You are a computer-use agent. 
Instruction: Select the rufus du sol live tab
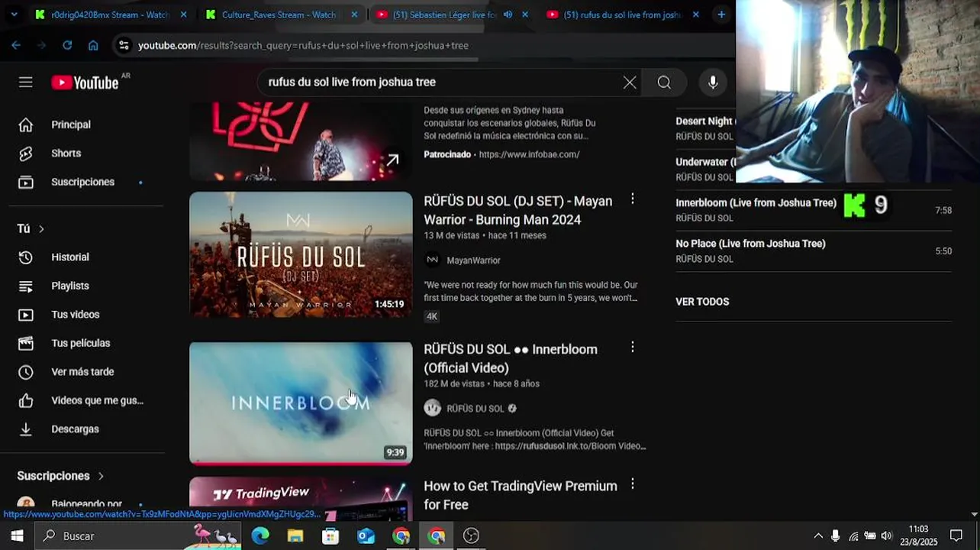(623, 15)
